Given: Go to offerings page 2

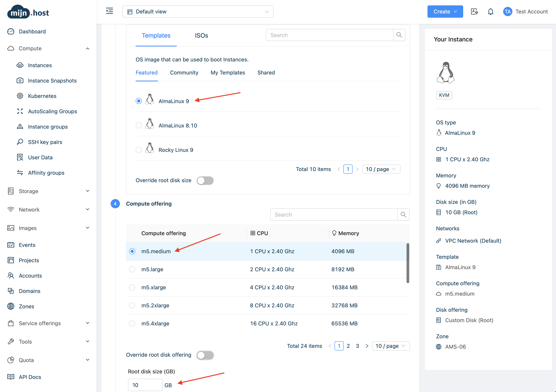Looking at the screenshot, I should [348, 346].
